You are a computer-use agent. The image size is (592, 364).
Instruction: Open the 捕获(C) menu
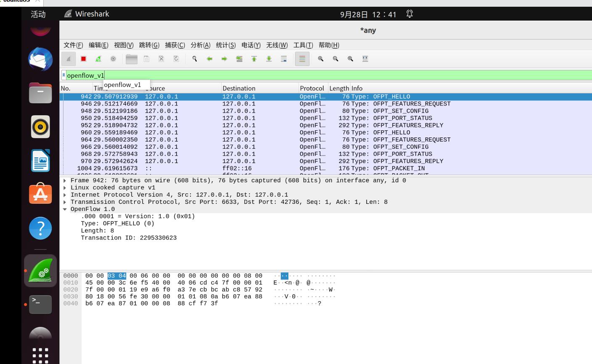click(175, 45)
